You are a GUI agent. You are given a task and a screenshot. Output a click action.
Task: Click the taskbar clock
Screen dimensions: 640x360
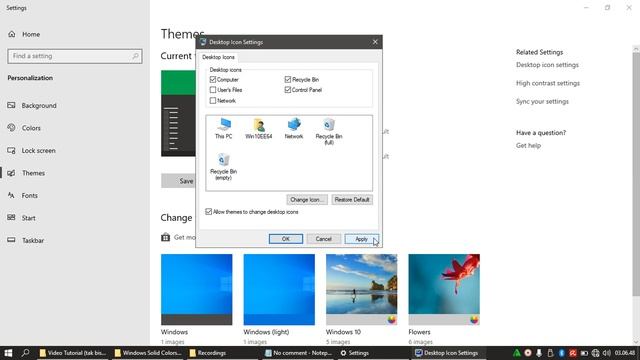625,353
